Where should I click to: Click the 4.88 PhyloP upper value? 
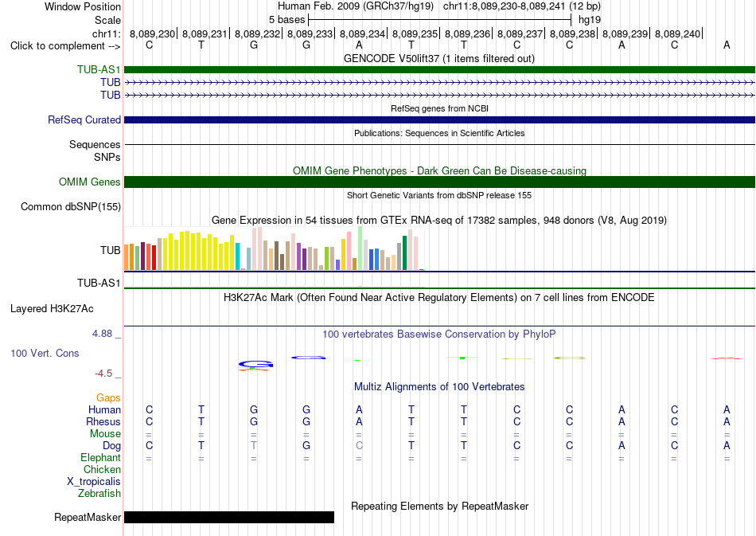[102, 334]
